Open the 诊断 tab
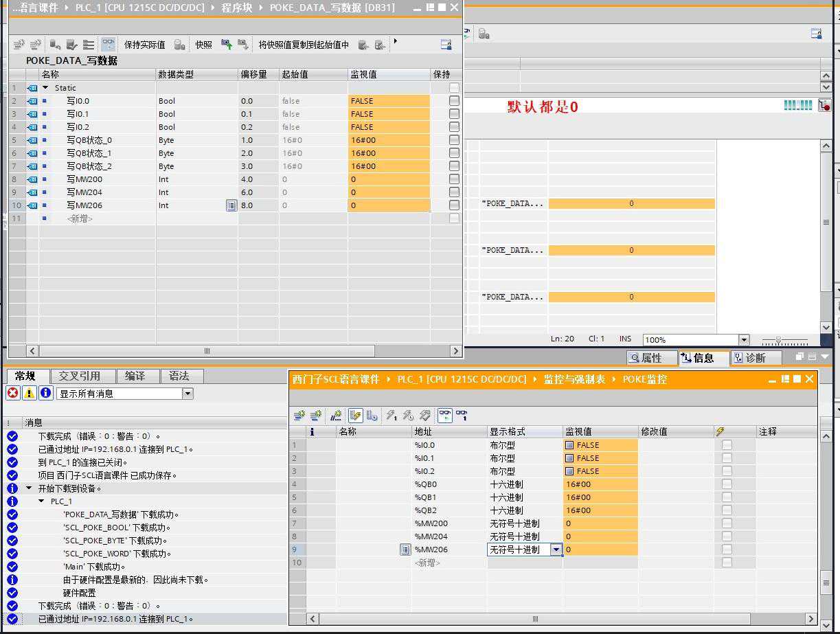Image resolution: width=840 pixels, height=634 pixels. coord(756,358)
